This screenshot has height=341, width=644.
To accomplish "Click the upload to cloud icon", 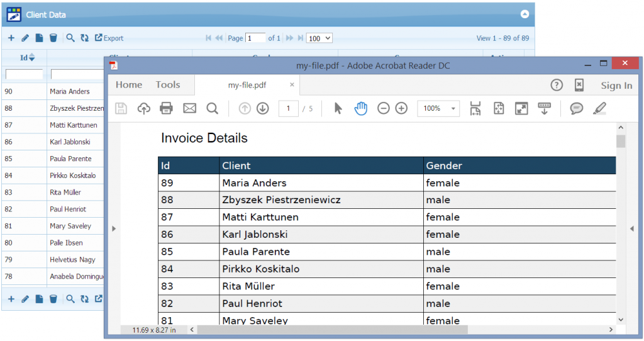I will pyautogui.click(x=144, y=109).
